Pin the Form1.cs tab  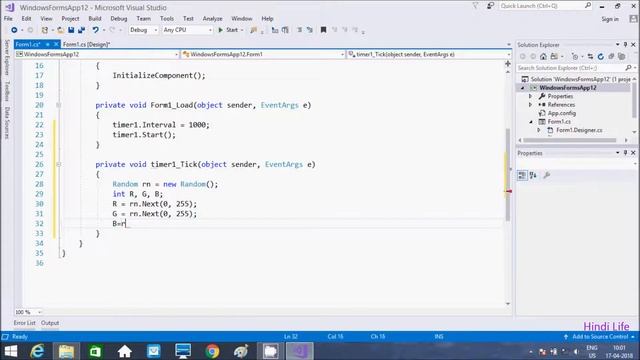47,44
